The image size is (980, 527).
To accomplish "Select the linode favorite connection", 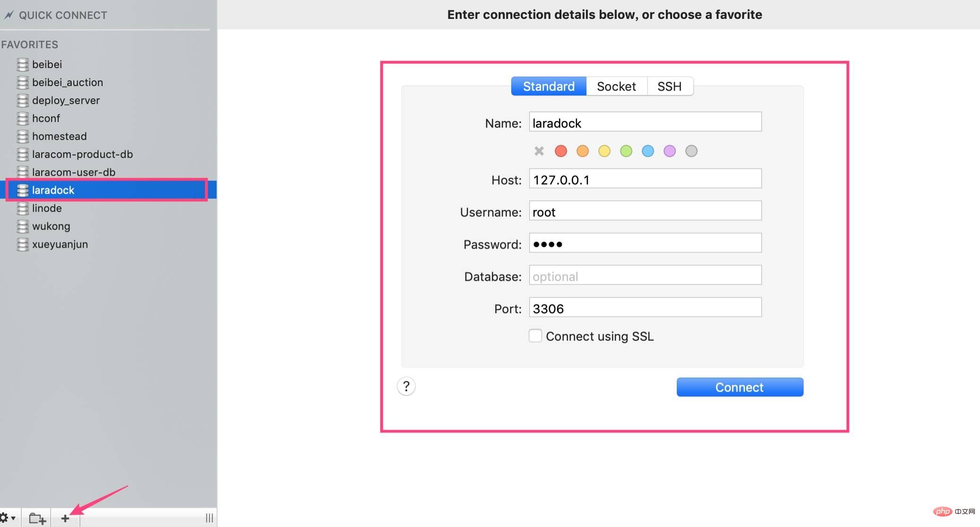I will tap(47, 207).
